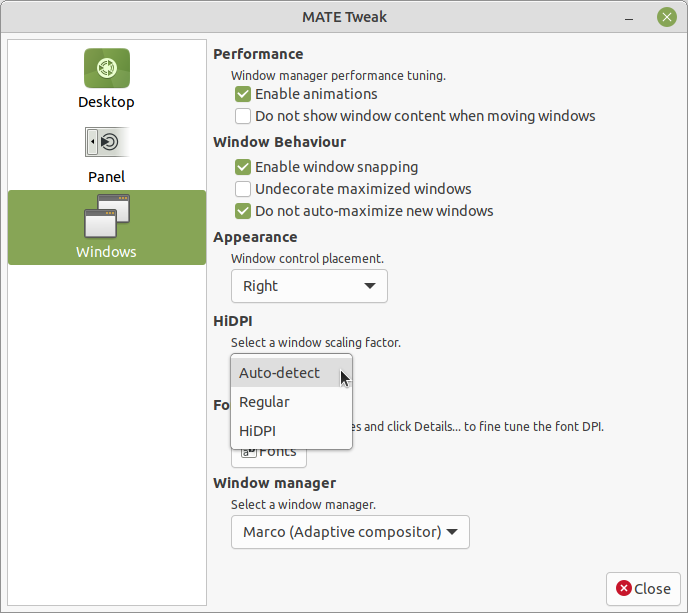Viewport: 688px width, 613px height.
Task: Click 'Select a window scaling factor.' text
Action: pos(316,342)
